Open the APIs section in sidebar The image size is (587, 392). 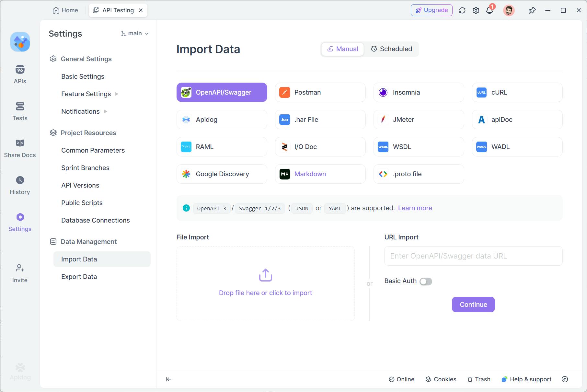(x=20, y=75)
